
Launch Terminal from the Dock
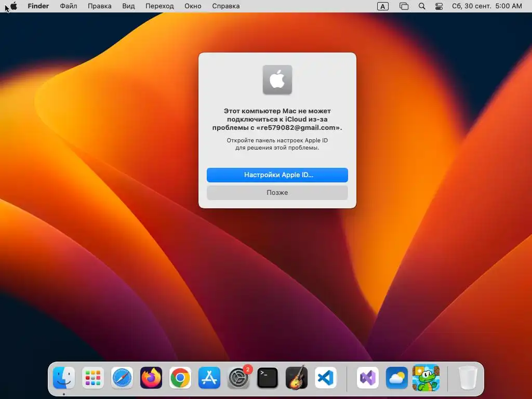(268, 377)
